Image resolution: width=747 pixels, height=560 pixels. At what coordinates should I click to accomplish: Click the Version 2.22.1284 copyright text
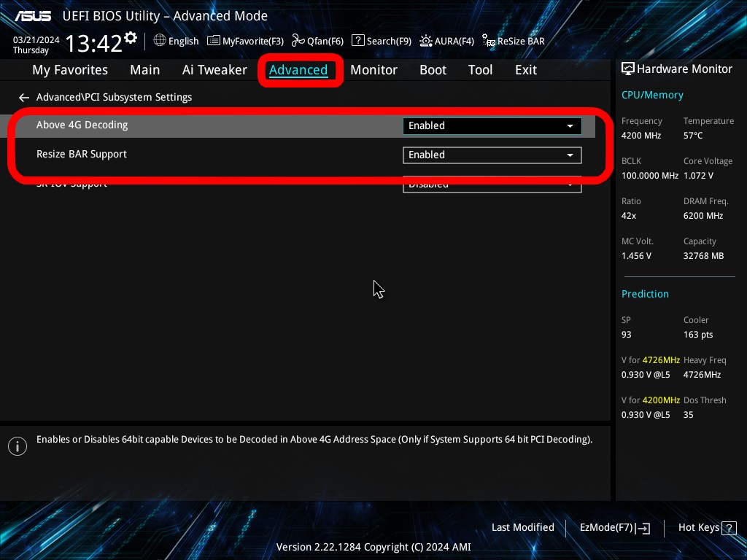pyautogui.click(x=373, y=547)
